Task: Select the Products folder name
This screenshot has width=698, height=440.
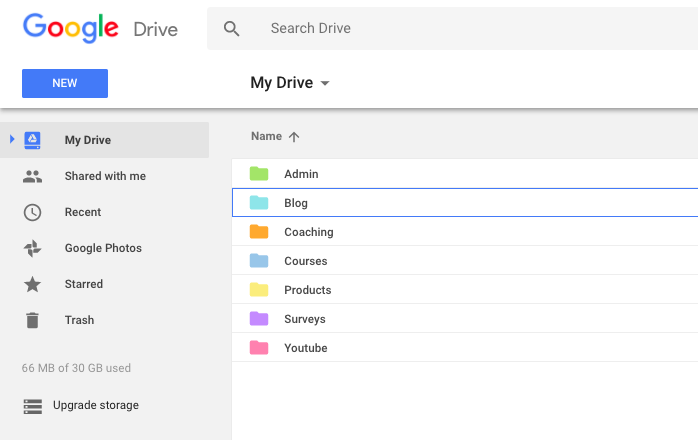Action: (308, 290)
